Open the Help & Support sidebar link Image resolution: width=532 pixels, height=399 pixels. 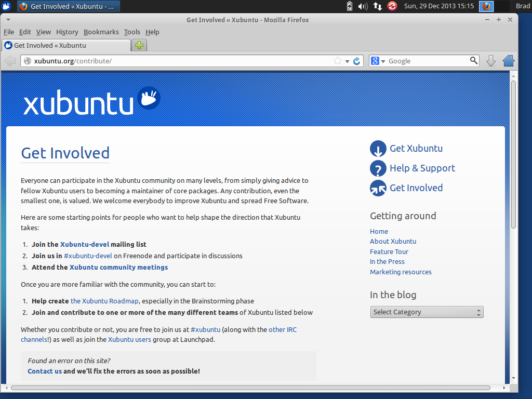click(422, 168)
